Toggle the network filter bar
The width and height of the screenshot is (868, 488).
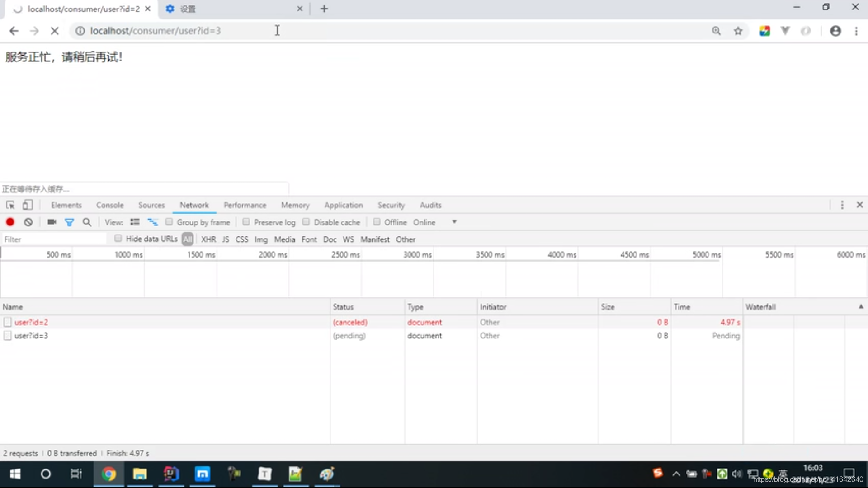(x=69, y=222)
